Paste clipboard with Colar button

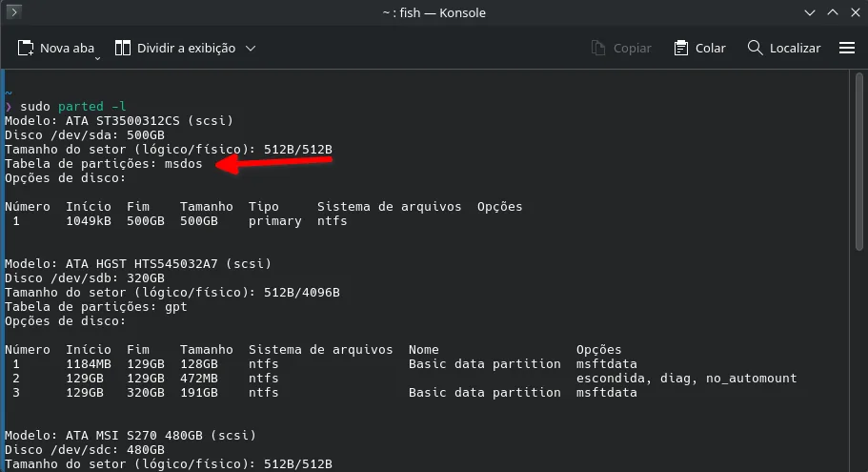click(x=699, y=49)
